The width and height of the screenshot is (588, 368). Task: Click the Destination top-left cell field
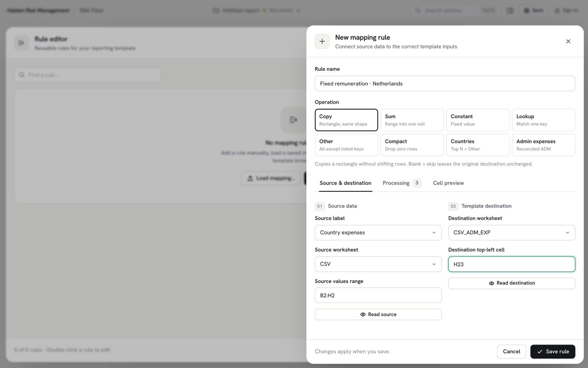[512, 264]
